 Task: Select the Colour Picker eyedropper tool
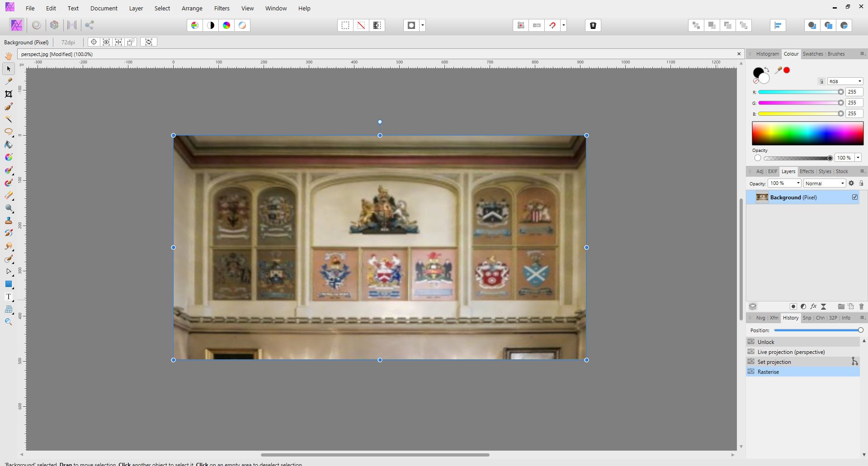click(x=9, y=81)
